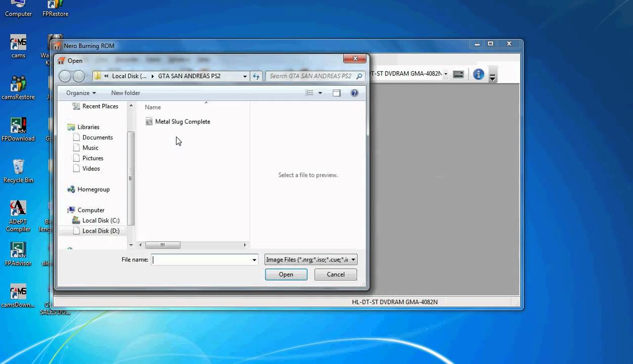Screen dimensions: 633x364
Task: Select Local Disk (C:) in navigation pane
Action: point(101,220)
